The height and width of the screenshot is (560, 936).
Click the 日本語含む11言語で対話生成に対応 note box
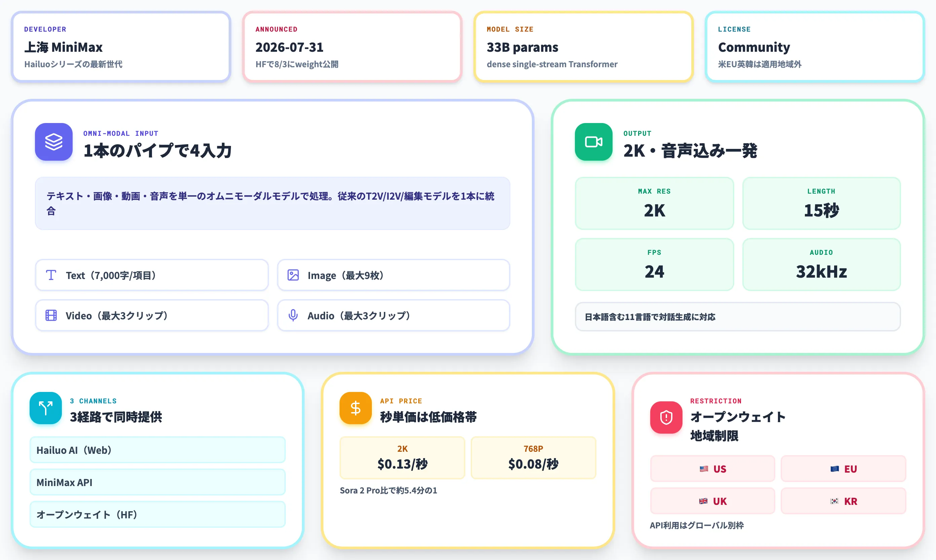tap(738, 317)
